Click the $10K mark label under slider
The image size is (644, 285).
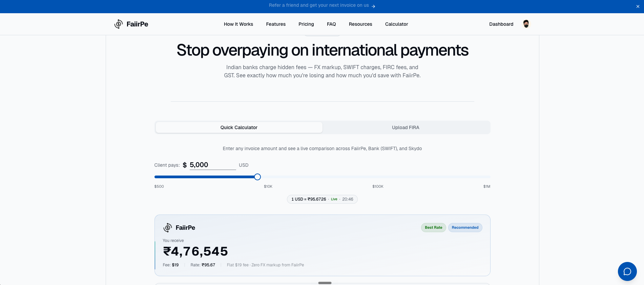pos(268,187)
